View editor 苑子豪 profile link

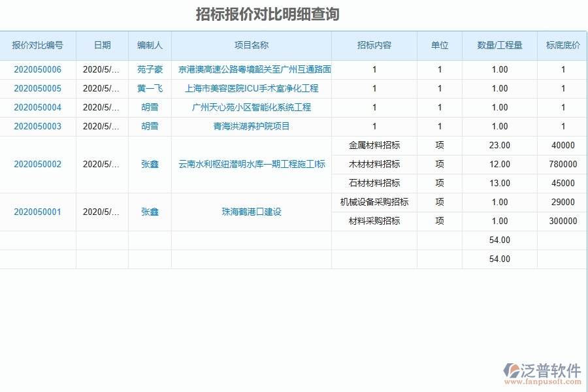pos(149,69)
